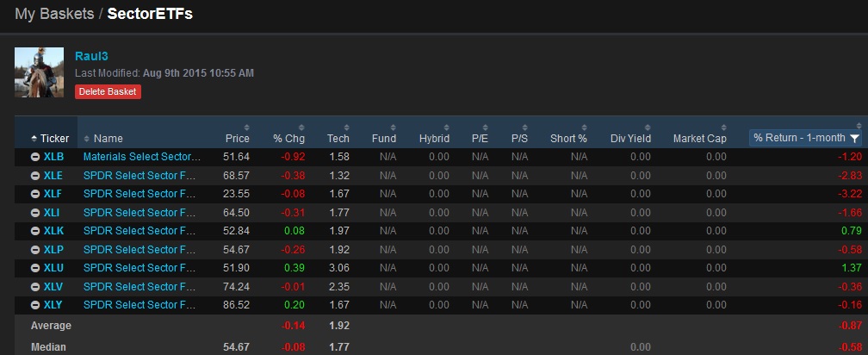
Task: Go to My Baskets breadcrumb
Action: click(54, 14)
